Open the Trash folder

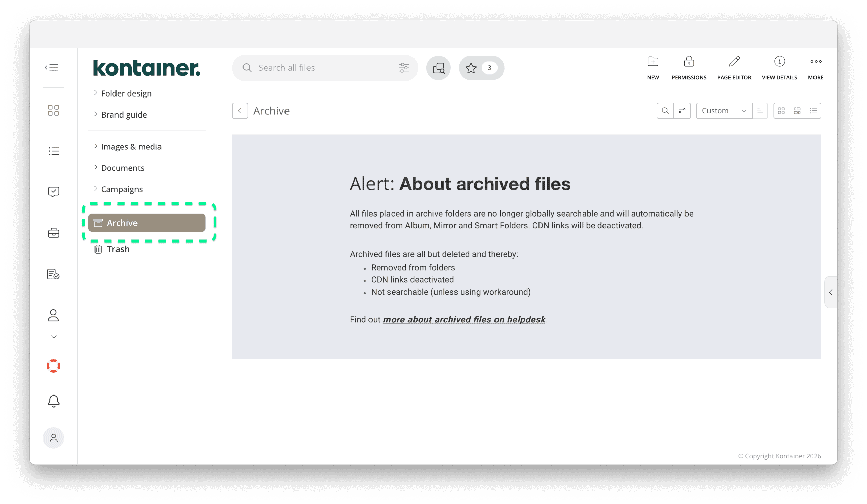[118, 249]
